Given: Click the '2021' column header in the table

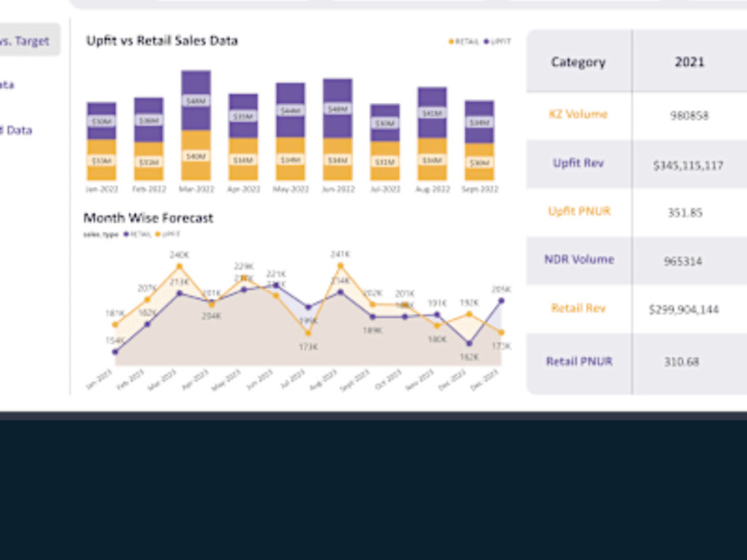Looking at the screenshot, I should [x=689, y=62].
